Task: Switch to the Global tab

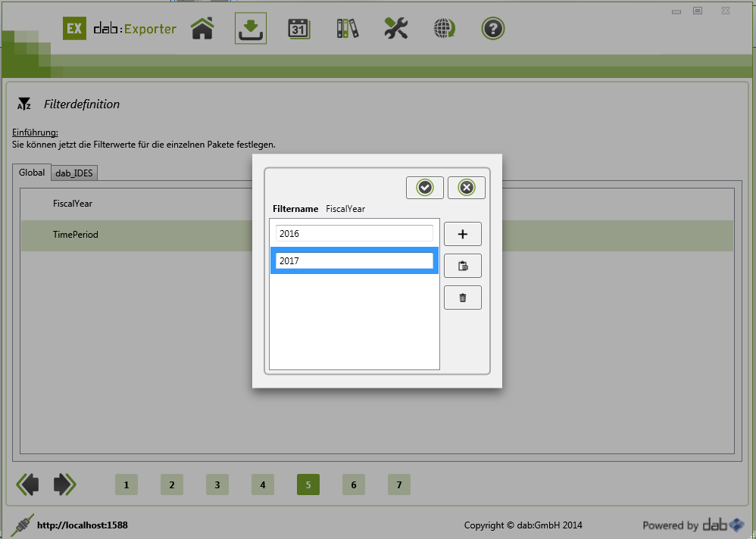Action: [32, 173]
